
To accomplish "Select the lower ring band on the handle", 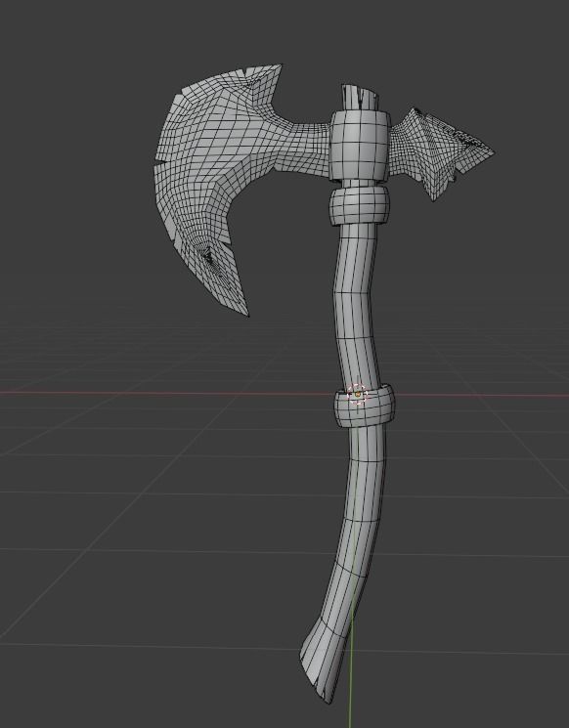I will [x=365, y=406].
